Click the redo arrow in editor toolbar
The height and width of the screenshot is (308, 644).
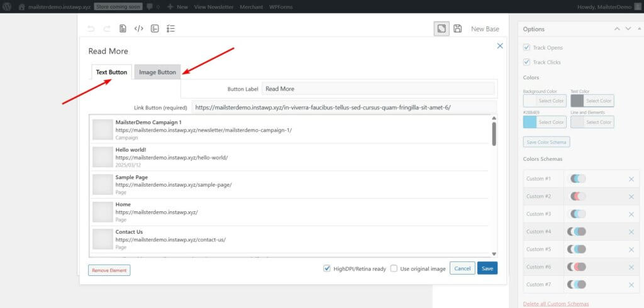(107, 29)
